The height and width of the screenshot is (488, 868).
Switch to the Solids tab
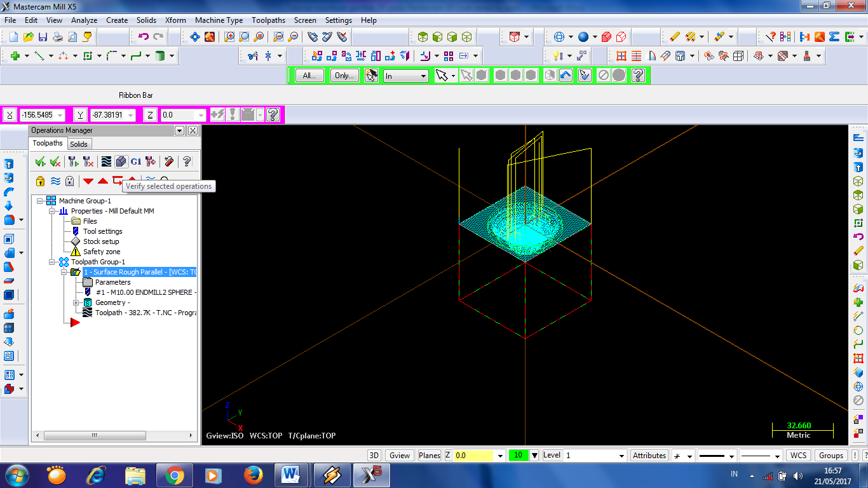79,144
